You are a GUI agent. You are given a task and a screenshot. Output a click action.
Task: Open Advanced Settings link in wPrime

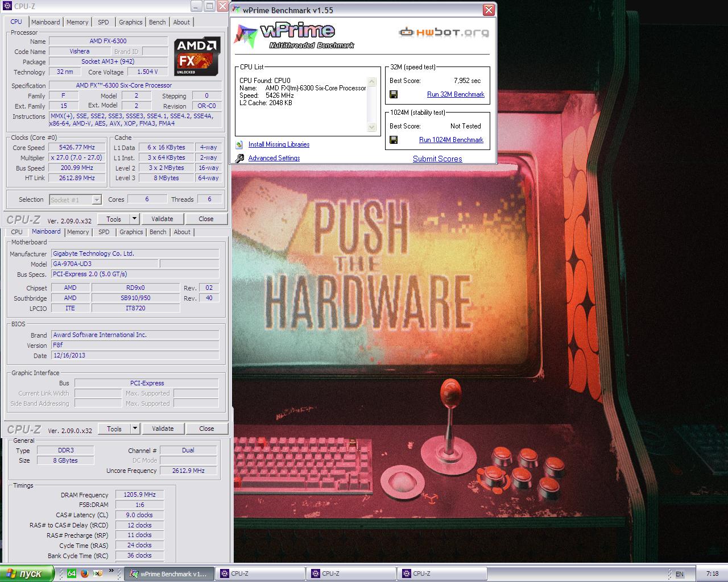pos(274,158)
